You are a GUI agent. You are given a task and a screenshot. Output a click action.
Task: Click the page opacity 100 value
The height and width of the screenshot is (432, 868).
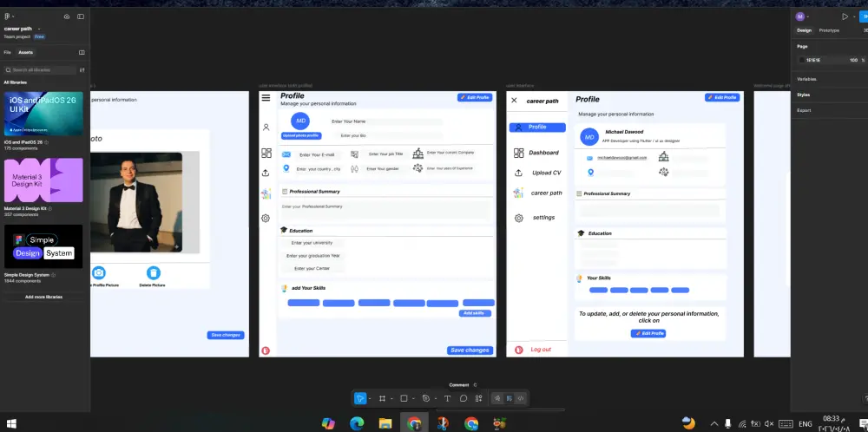[x=853, y=60]
